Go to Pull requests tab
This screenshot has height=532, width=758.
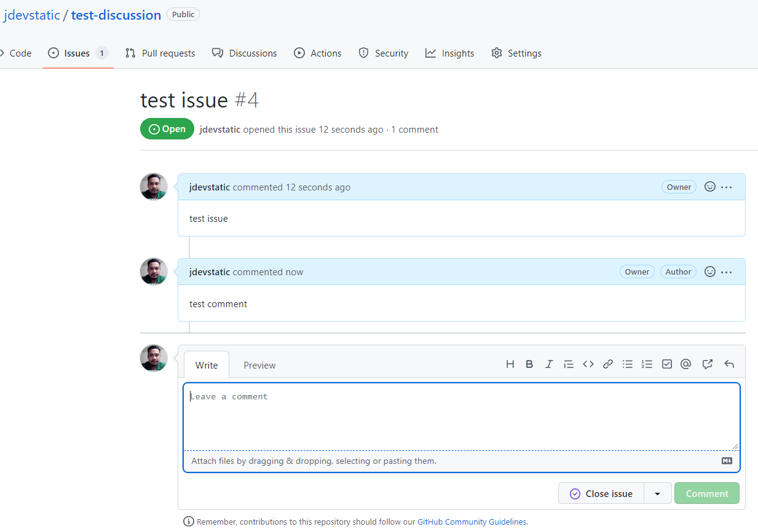[160, 53]
